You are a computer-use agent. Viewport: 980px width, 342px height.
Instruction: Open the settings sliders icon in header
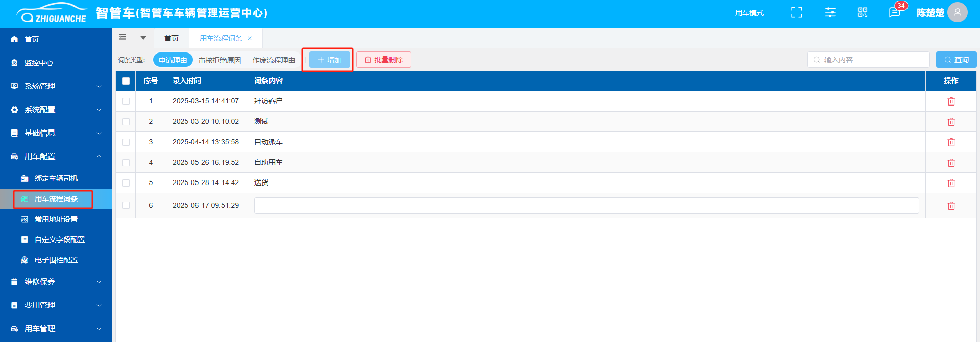point(830,13)
